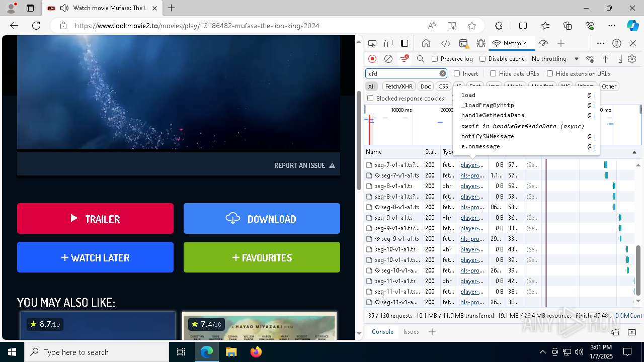The width and height of the screenshot is (644, 362).
Task: Open Firefox from the taskbar
Action: [256, 352]
